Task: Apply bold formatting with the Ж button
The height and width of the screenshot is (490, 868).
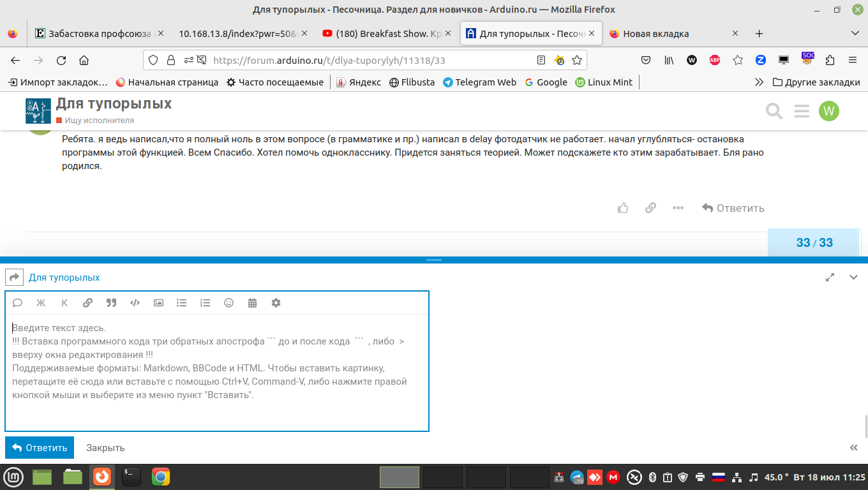Action: (x=41, y=303)
